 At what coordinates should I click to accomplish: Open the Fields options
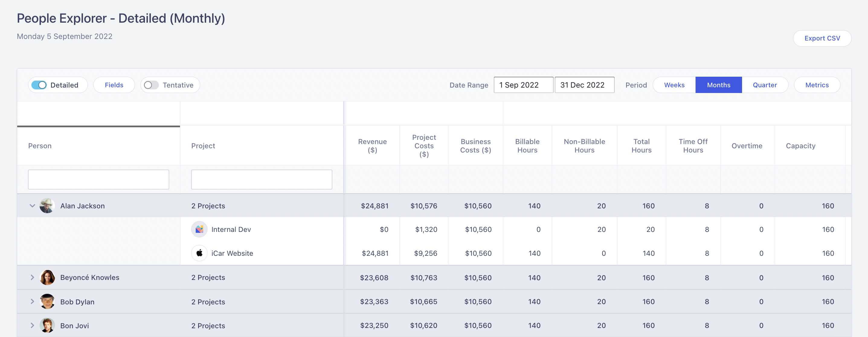[114, 85]
